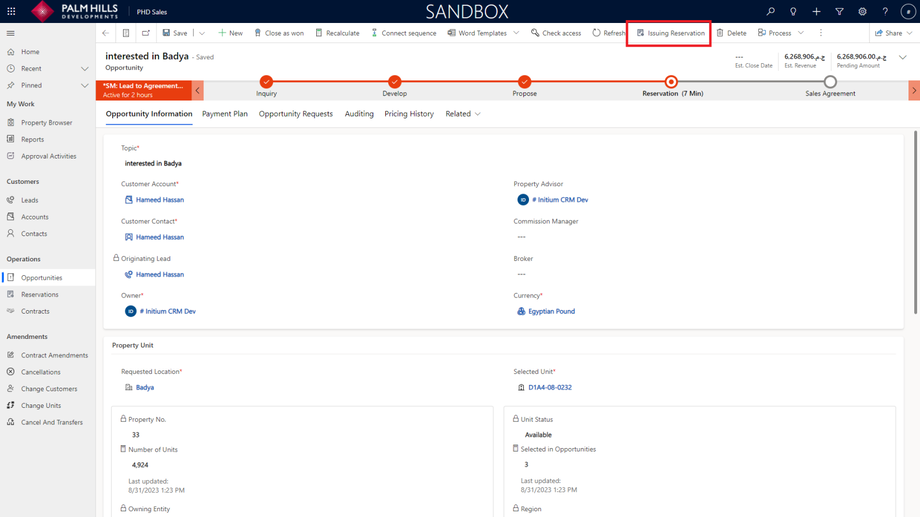
Task: Select the Propose process stage
Action: [525, 82]
